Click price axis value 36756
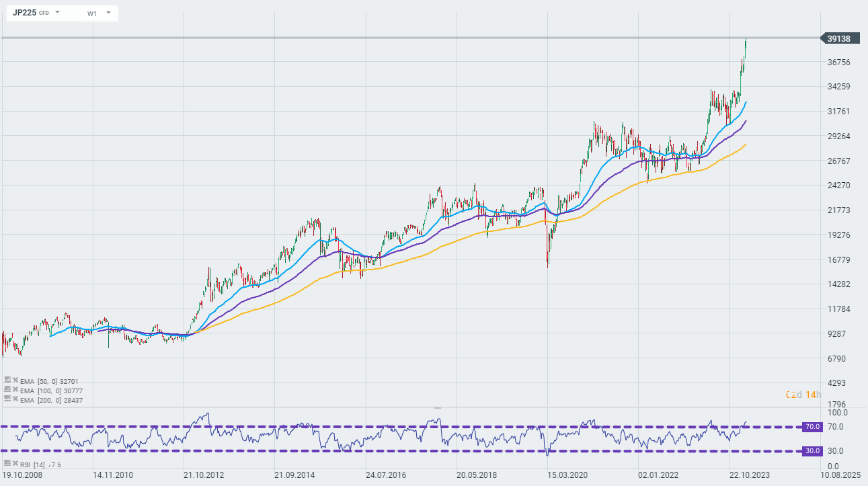The height and width of the screenshot is (486, 868). tap(838, 63)
